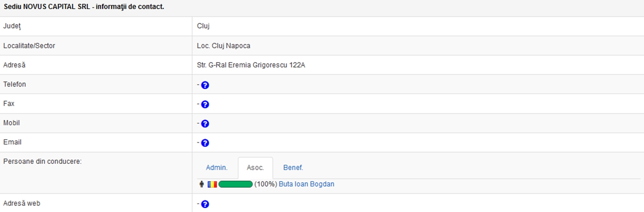Click the Loc. Cluj Napoca value
Screen dimensions: 644x212
[x=224, y=46]
